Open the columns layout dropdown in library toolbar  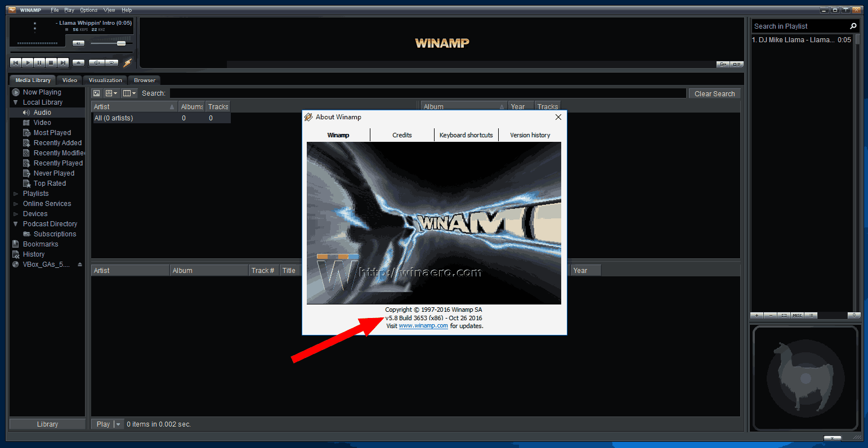click(x=129, y=93)
